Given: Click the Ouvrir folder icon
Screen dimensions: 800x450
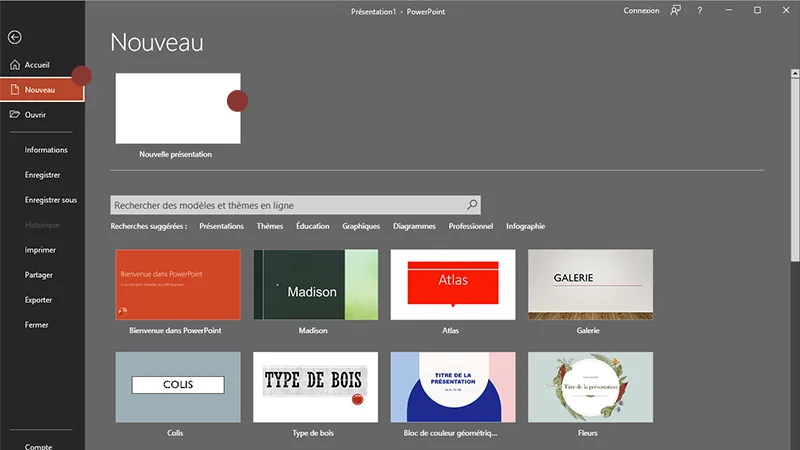Looking at the screenshot, I should point(15,114).
